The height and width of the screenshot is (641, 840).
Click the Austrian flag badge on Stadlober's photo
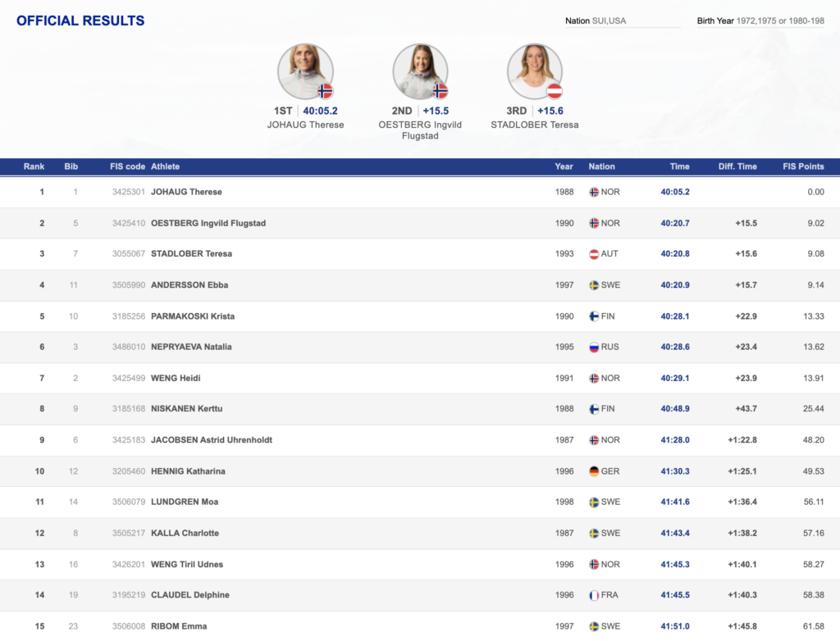click(555, 91)
